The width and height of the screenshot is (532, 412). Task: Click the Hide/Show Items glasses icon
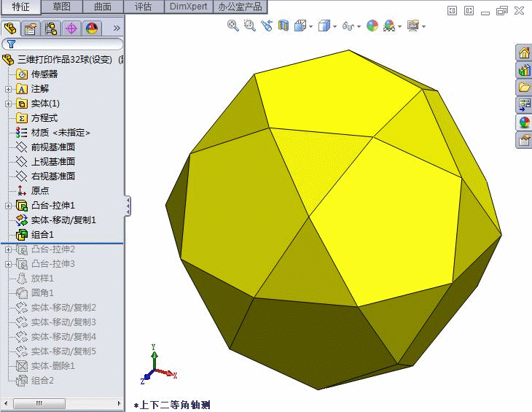[348, 26]
